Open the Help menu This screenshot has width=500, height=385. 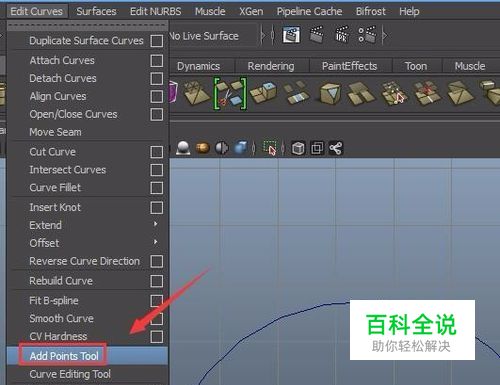click(x=409, y=11)
